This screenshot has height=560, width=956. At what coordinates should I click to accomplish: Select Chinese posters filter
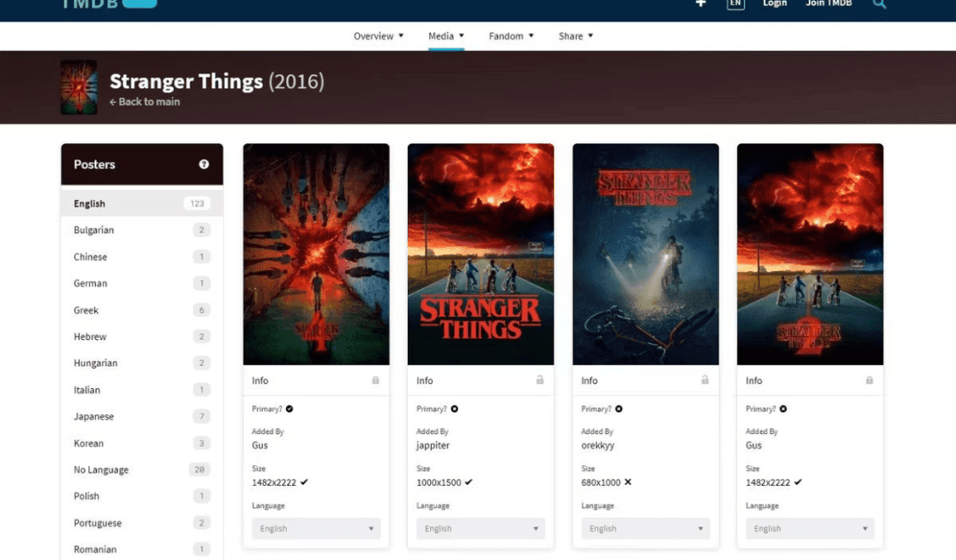pos(142,257)
